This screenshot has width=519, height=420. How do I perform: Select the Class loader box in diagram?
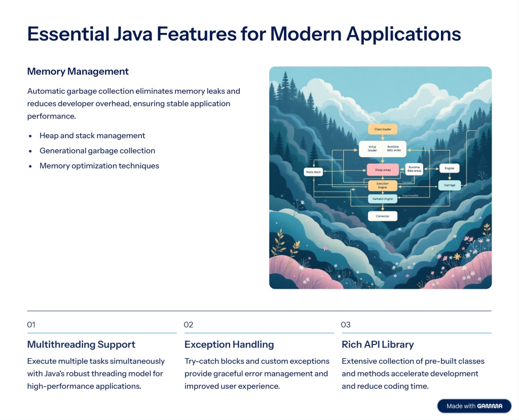click(385, 129)
